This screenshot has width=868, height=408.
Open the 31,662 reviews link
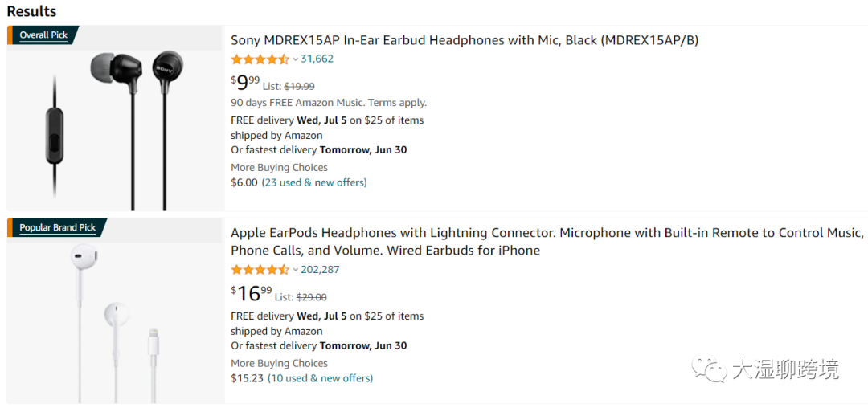pyautogui.click(x=317, y=59)
